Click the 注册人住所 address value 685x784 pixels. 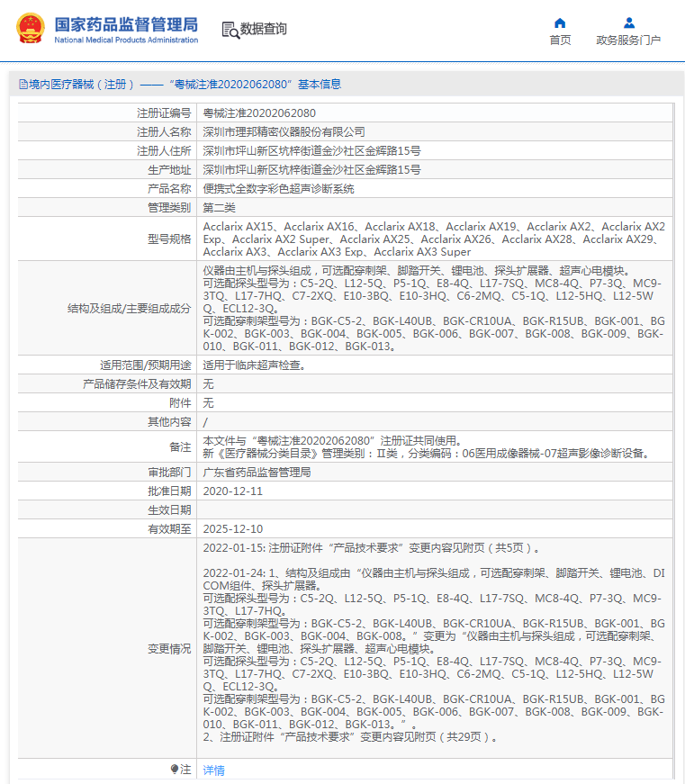(x=311, y=151)
